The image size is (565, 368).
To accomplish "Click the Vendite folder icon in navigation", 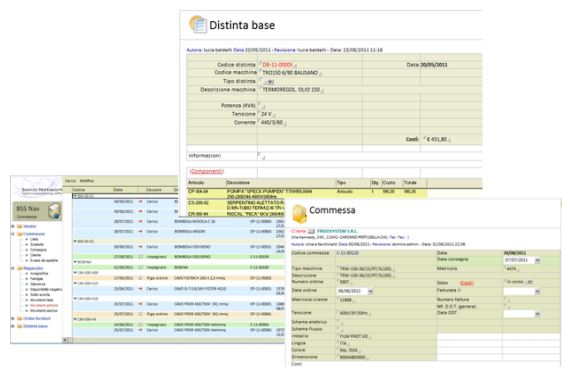I will (x=19, y=226).
